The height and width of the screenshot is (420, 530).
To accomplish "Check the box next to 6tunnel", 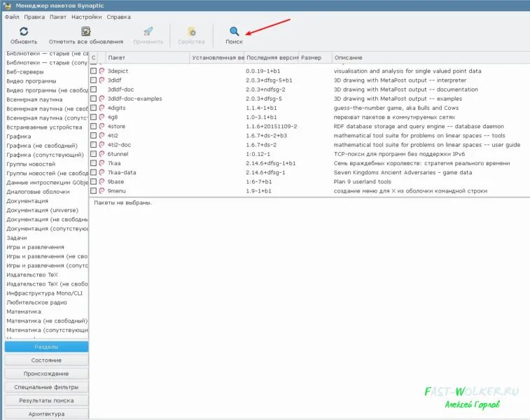I will coord(94,154).
